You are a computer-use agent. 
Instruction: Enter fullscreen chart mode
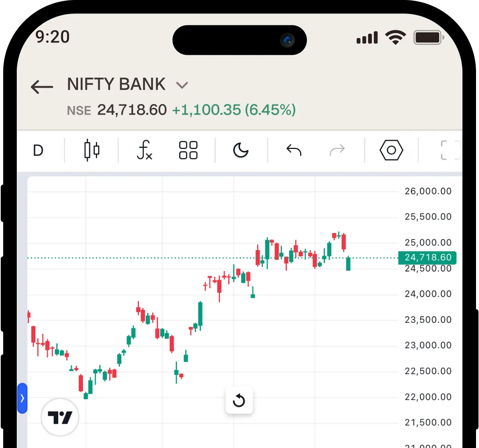(449, 150)
